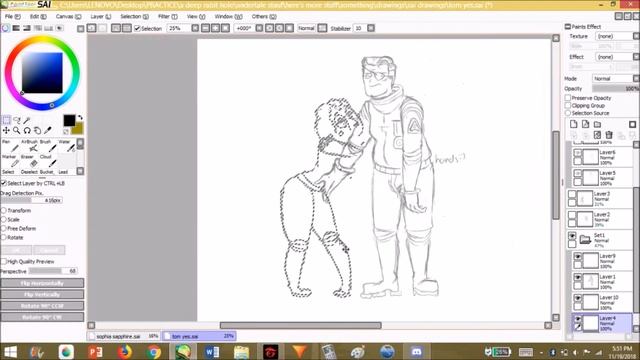640x360 pixels.
Task: Choose the Brush tool
Action: point(47,146)
